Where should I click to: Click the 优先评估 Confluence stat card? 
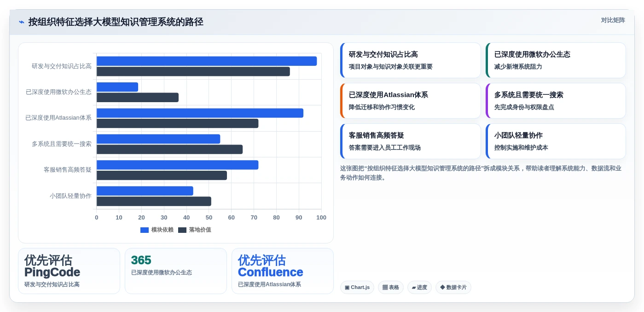pyautogui.click(x=283, y=271)
